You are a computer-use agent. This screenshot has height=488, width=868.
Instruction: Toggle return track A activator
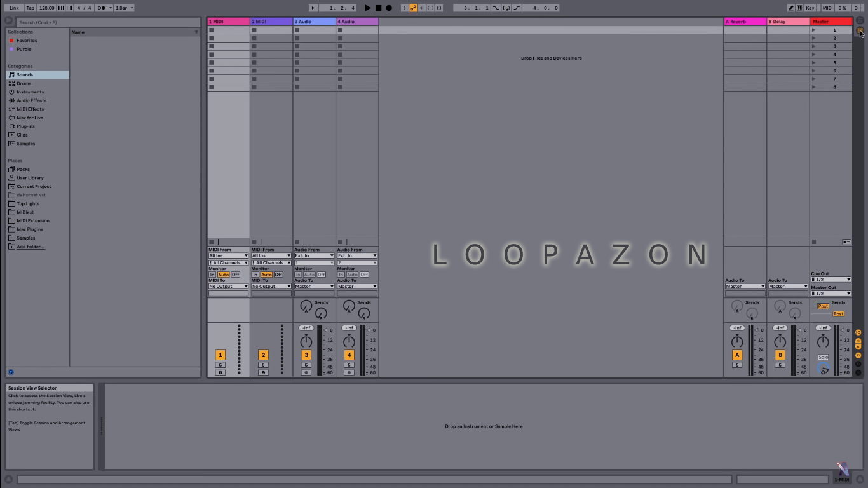737,355
